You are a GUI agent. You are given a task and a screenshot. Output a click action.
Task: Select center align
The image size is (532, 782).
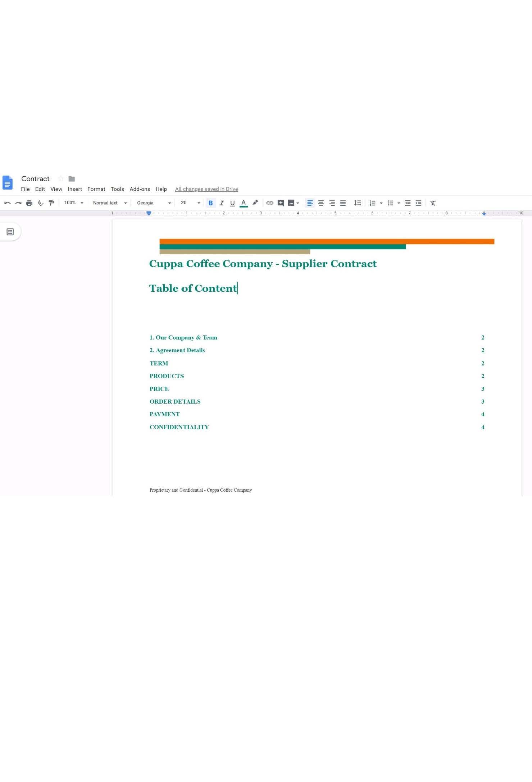(321, 203)
